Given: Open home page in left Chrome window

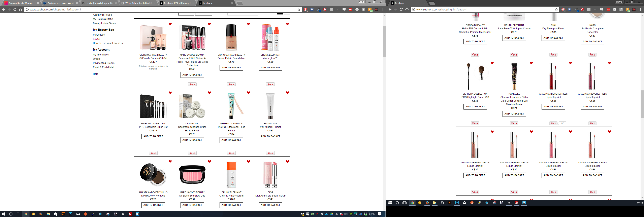Looking at the screenshot, I should pos(21,9).
